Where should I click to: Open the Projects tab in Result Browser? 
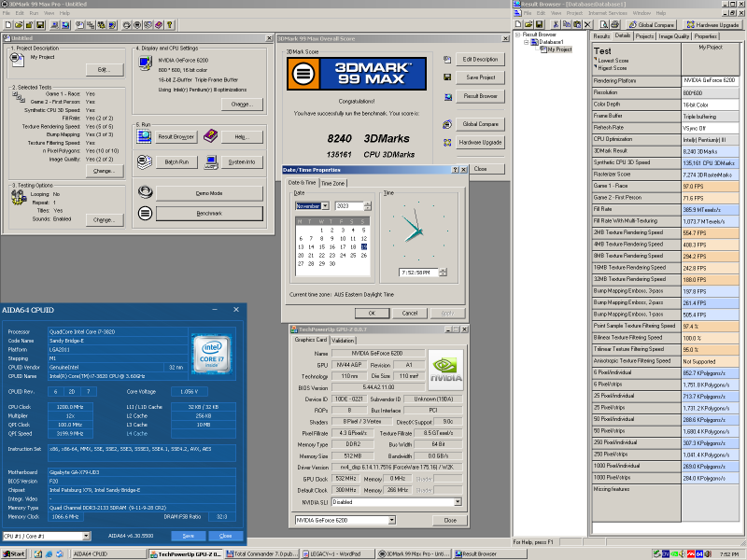(x=644, y=36)
